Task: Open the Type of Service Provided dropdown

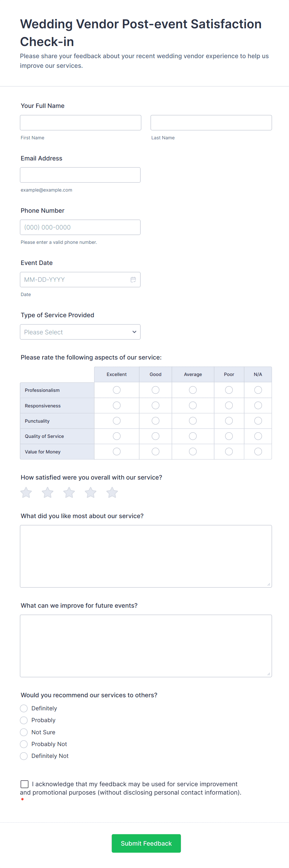Action: [80, 332]
